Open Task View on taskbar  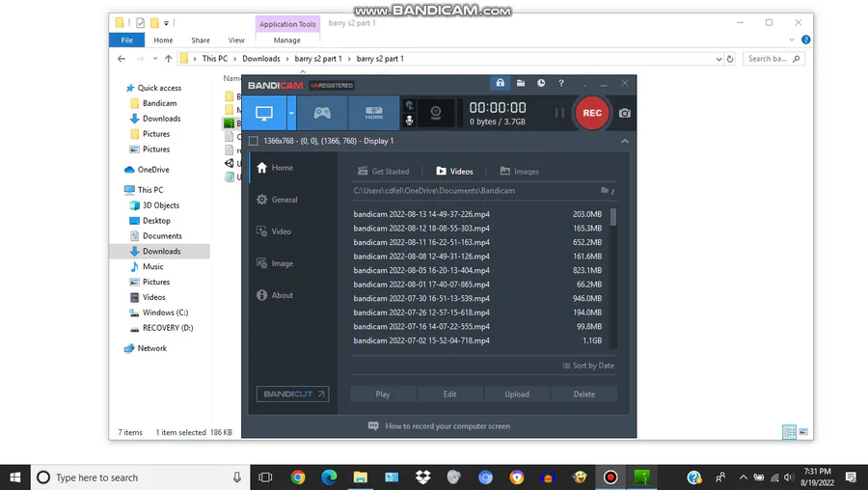(266, 477)
